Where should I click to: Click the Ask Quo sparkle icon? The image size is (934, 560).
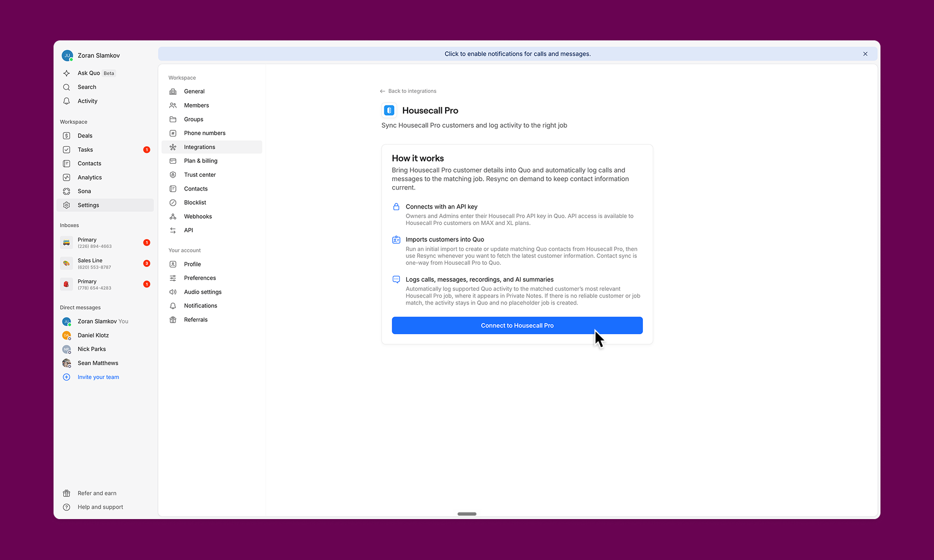tap(67, 73)
